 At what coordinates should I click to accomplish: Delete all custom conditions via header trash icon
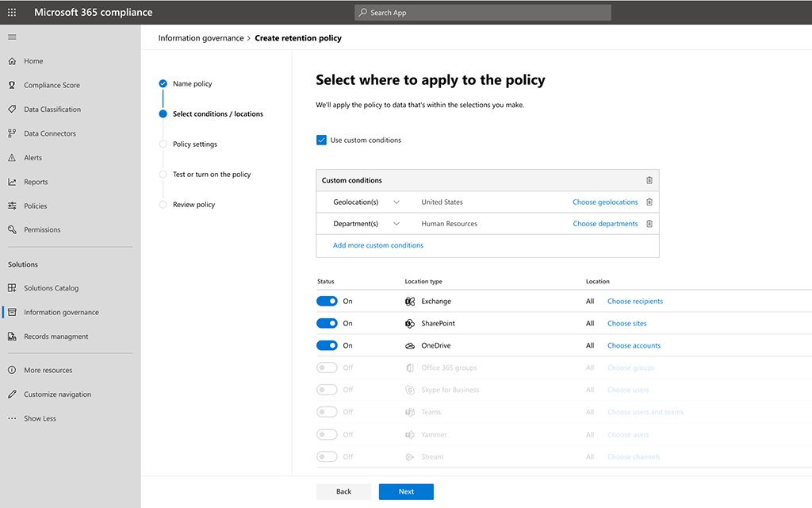click(x=649, y=180)
